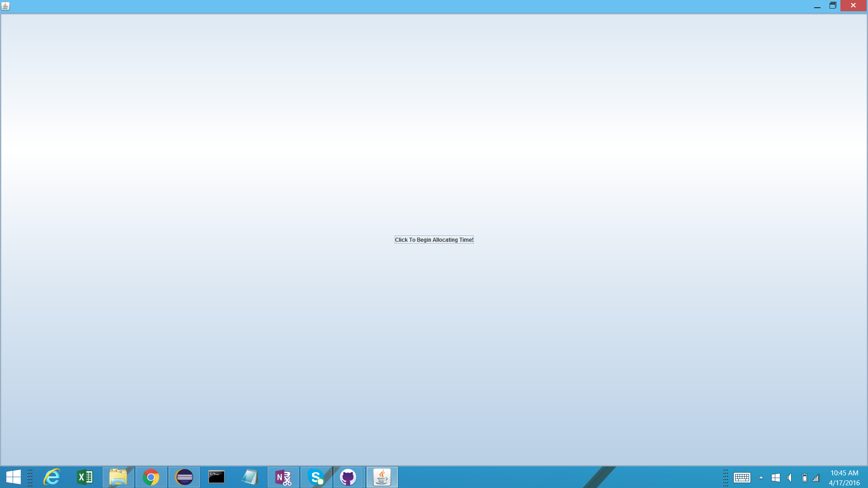Click the battery status tray icon

tap(805, 478)
